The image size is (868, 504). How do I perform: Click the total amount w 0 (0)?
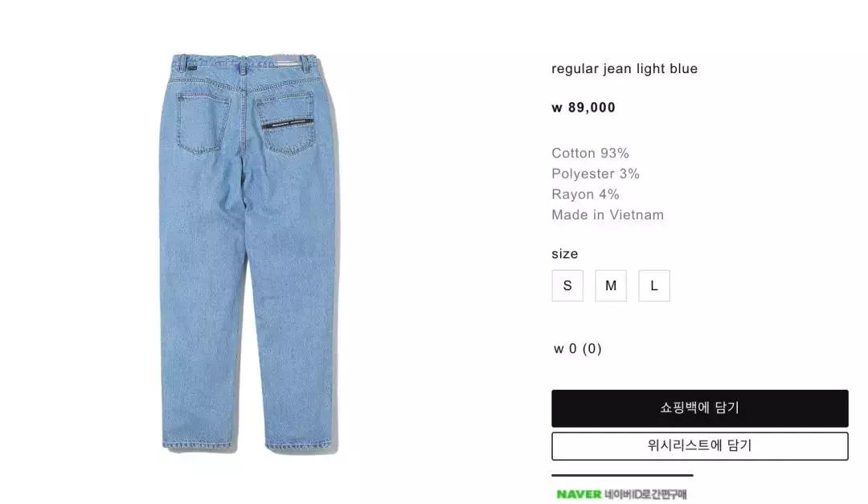click(577, 349)
